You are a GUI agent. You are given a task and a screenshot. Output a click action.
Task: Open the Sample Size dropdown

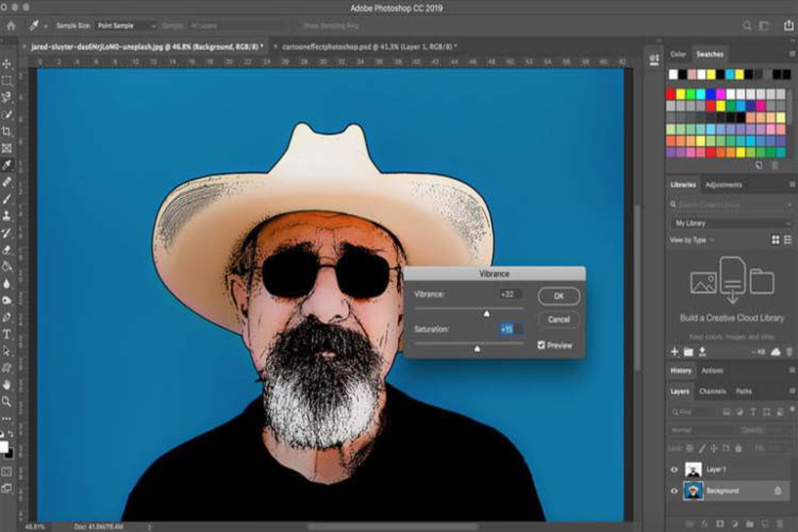[126, 26]
